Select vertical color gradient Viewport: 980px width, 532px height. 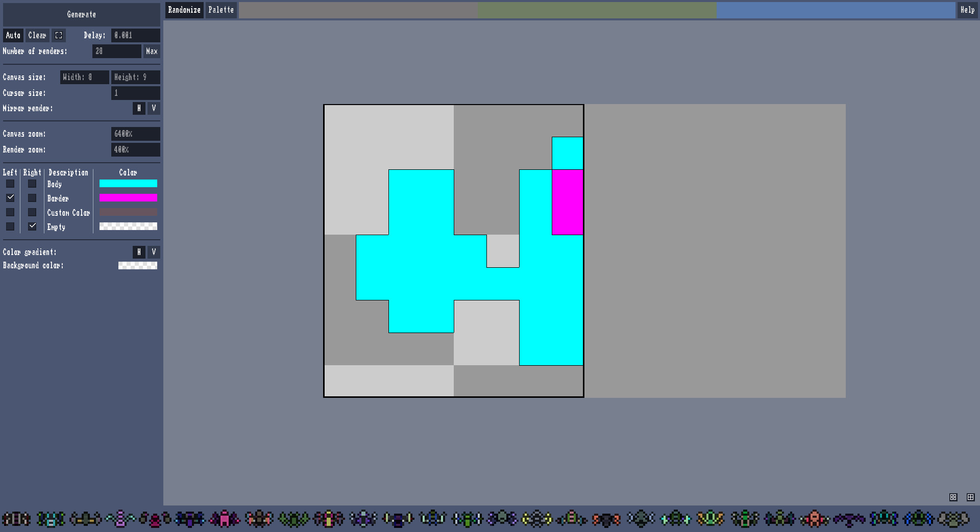coord(154,252)
